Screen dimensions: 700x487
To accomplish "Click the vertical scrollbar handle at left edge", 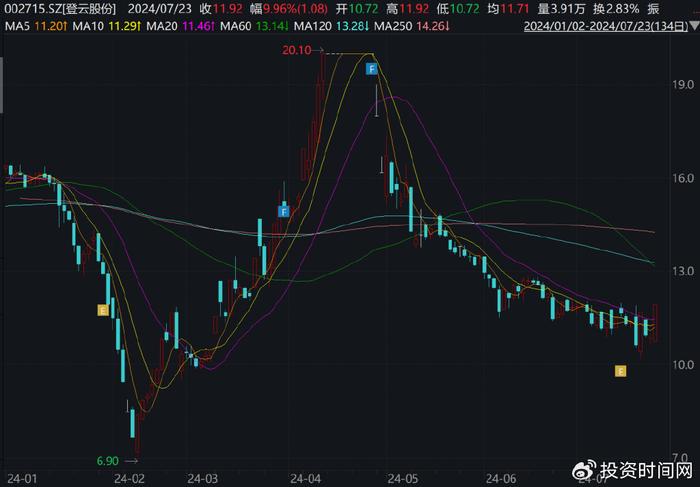I will tap(1, 85).
